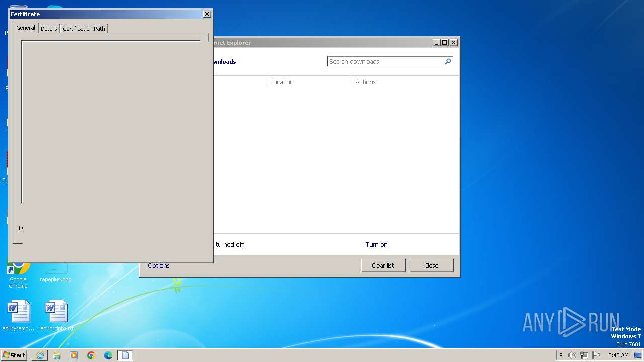Select the republicinfo.rtf desktop file
644x362 pixels.
(56, 316)
